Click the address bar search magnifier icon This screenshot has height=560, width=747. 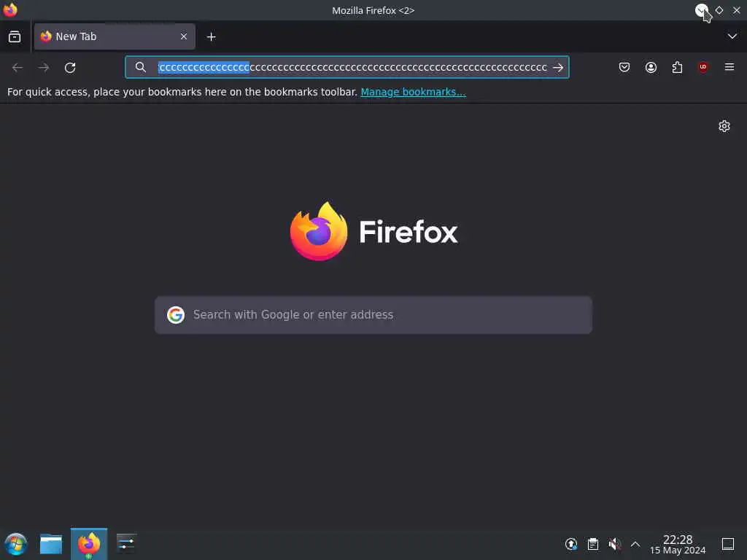(x=141, y=67)
